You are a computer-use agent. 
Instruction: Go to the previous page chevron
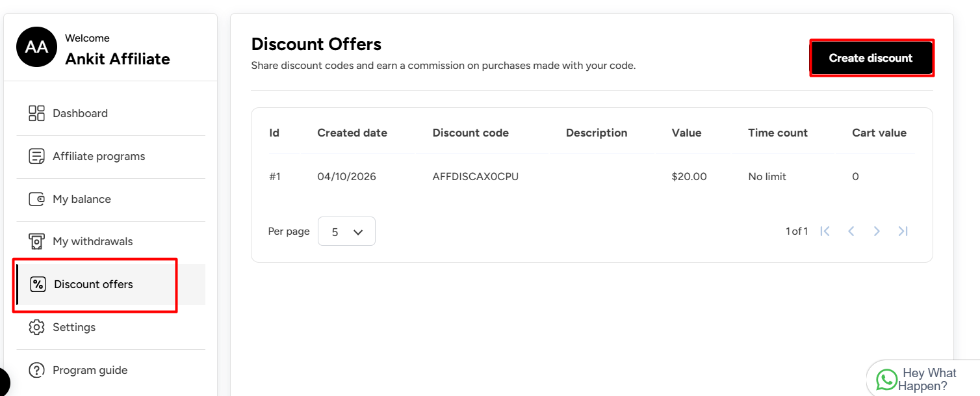point(851,231)
